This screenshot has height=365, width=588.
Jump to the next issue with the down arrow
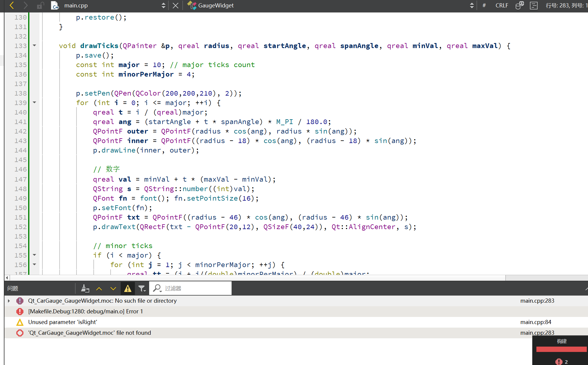coord(113,288)
